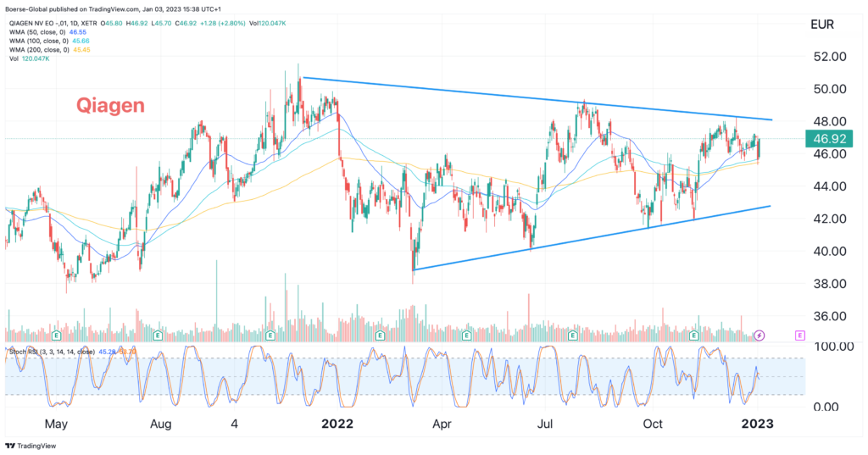This screenshot has width=868, height=455.
Task: Click the current price label 46.92
Action: coord(829,138)
